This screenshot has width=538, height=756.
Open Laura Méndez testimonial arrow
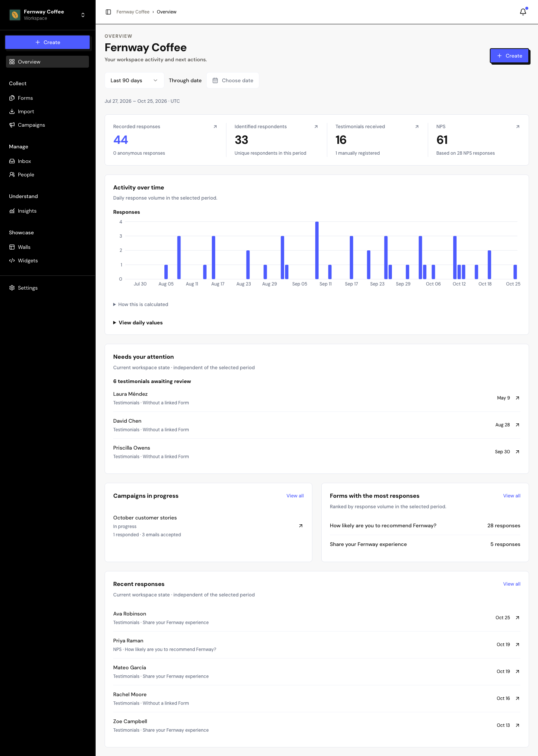[517, 398]
